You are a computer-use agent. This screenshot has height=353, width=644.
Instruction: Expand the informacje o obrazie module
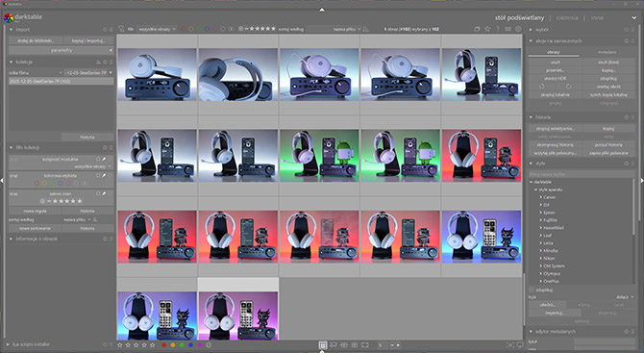tap(12, 239)
